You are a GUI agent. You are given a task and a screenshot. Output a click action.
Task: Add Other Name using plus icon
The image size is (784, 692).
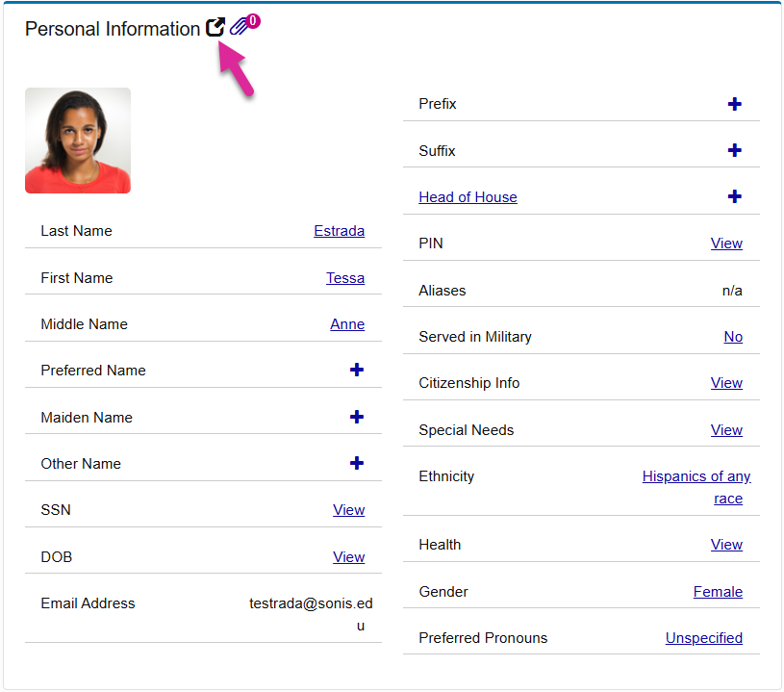point(356,463)
